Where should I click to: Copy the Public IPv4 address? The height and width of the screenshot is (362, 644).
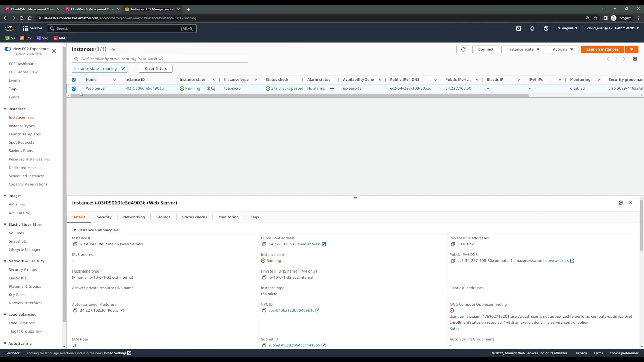pyautogui.click(x=264, y=244)
